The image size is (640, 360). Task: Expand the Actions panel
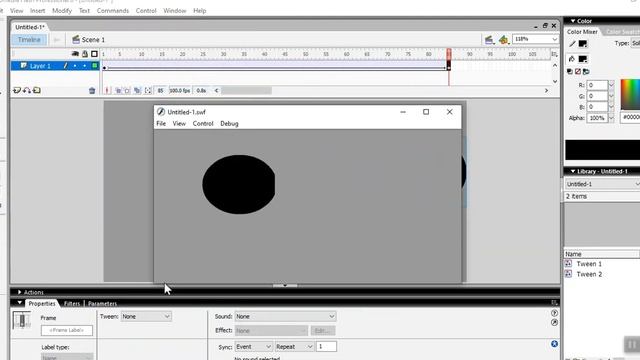(x=19, y=292)
